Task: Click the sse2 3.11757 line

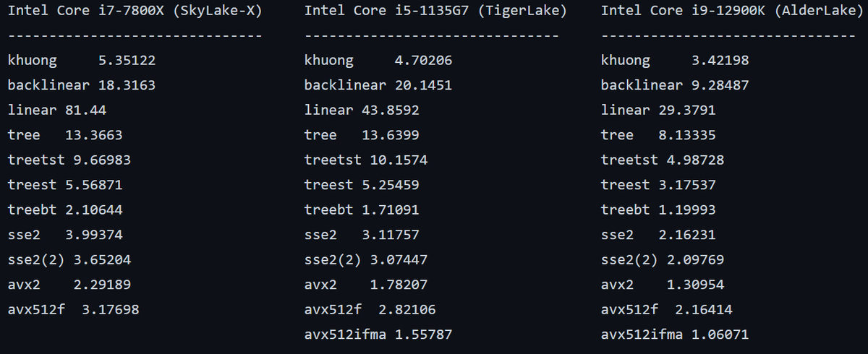Action: (x=362, y=235)
